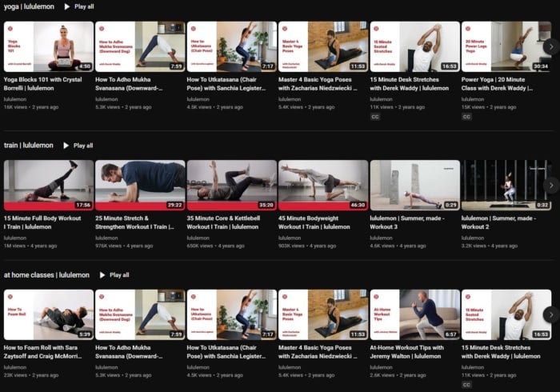
Task: Click title Master 4 Basic Yoga Poses in yoga row
Action: click(318, 84)
